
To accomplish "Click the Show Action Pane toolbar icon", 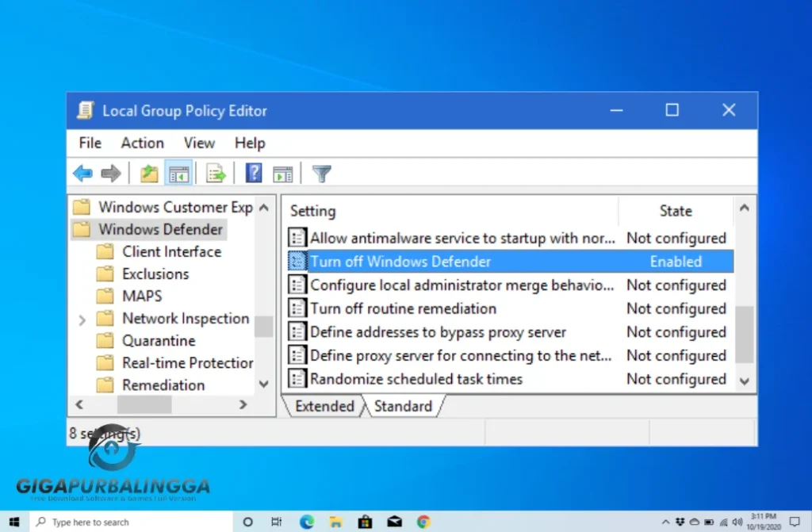I will (283, 173).
